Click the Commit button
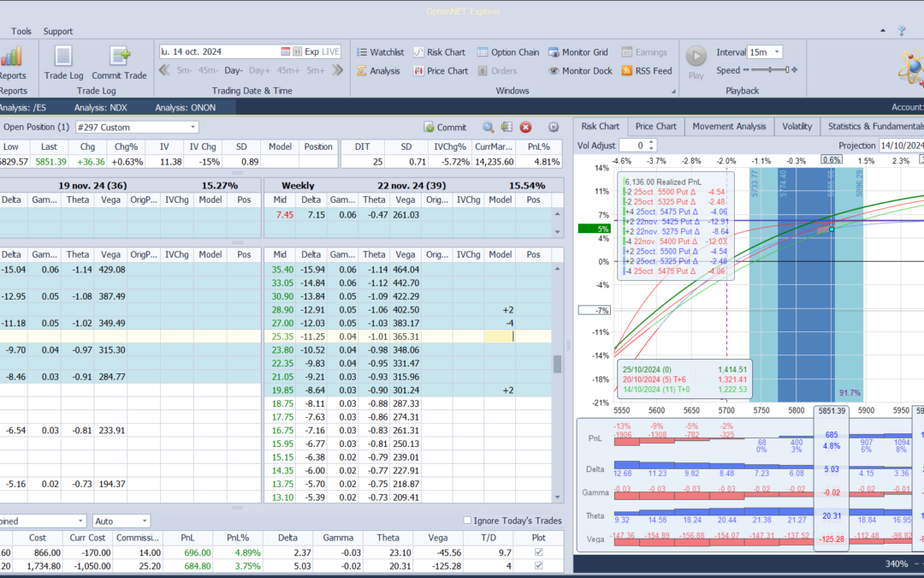The height and width of the screenshot is (578, 924). pos(445,127)
